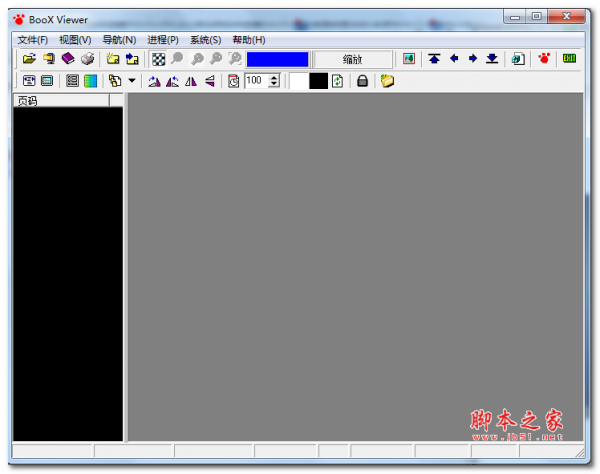Screen dimensions: 600x474
Task: Expand the black dropdown arrow beside pages icon
Action: 132,81
